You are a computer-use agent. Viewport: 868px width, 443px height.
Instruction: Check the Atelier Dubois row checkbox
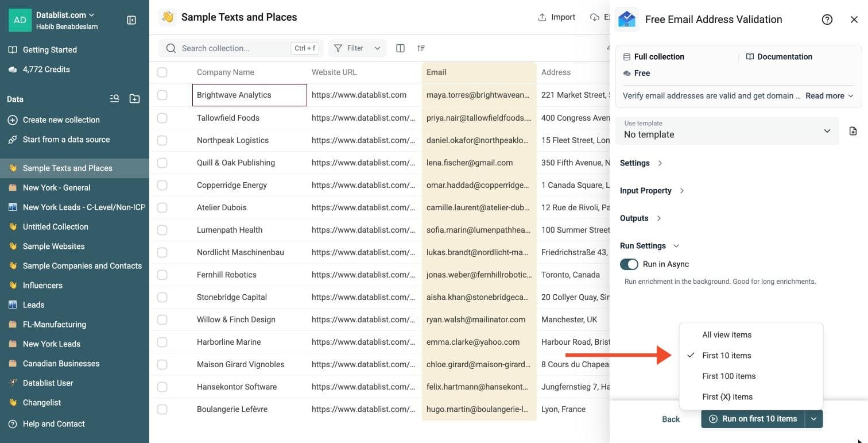coord(162,207)
